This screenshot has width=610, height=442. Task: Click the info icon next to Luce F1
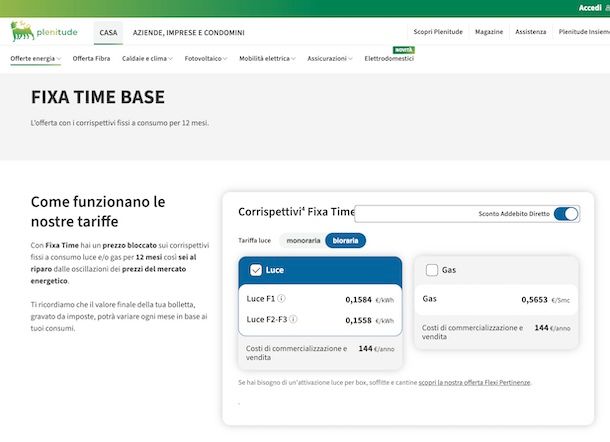click(x=281, y=298)
